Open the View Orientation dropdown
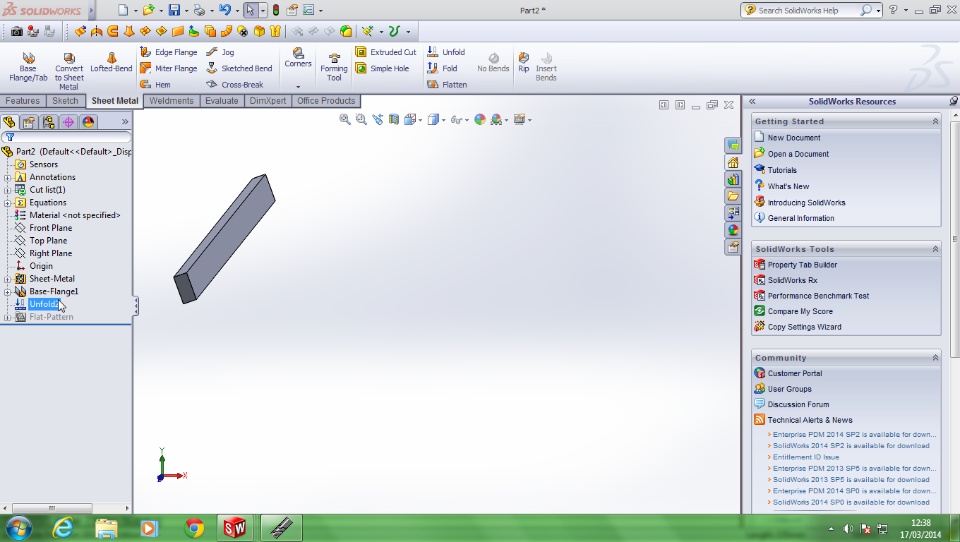This screenshot has height=542, width=960. (x=420, y=120)
